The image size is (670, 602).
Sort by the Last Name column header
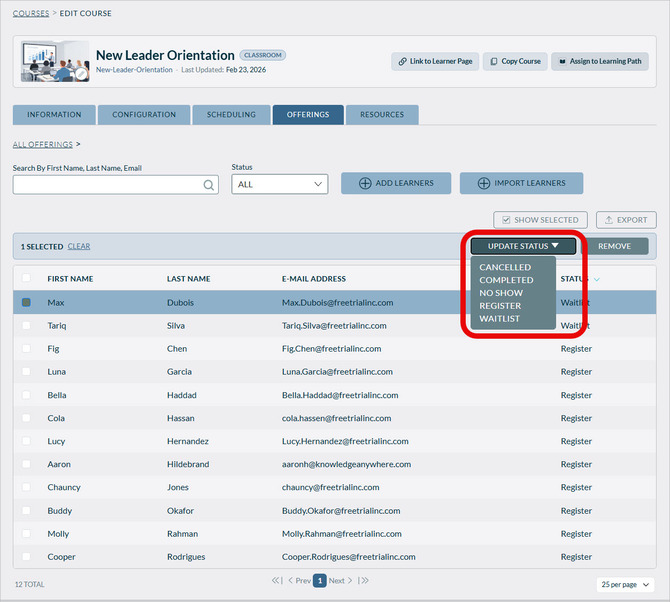coord(188,279)
